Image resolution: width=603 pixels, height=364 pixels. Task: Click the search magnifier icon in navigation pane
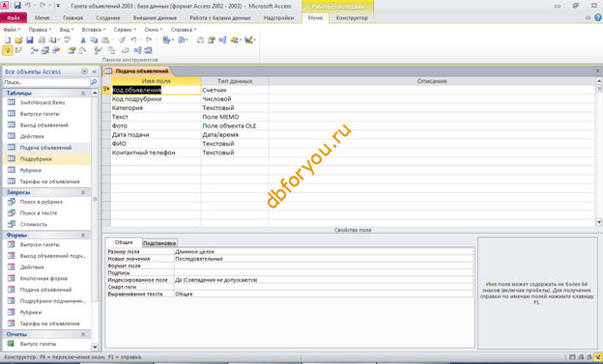tap(94, 82)
